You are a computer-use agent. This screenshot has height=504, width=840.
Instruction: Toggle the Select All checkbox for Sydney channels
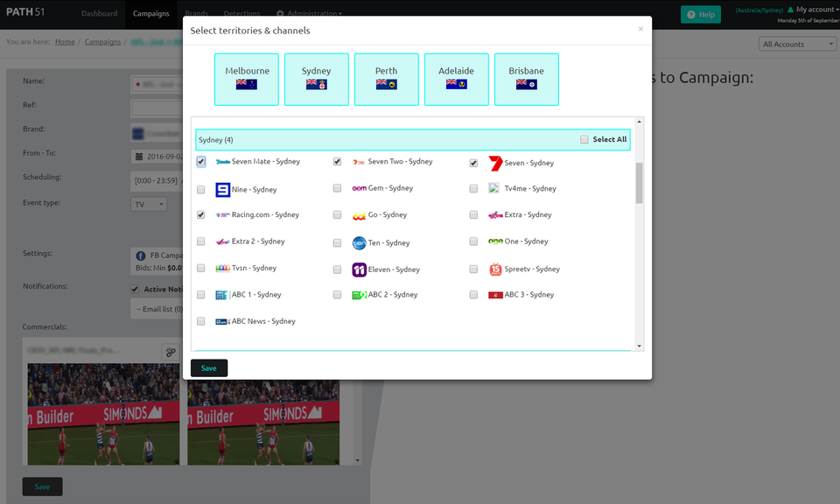tap(584, 140)
